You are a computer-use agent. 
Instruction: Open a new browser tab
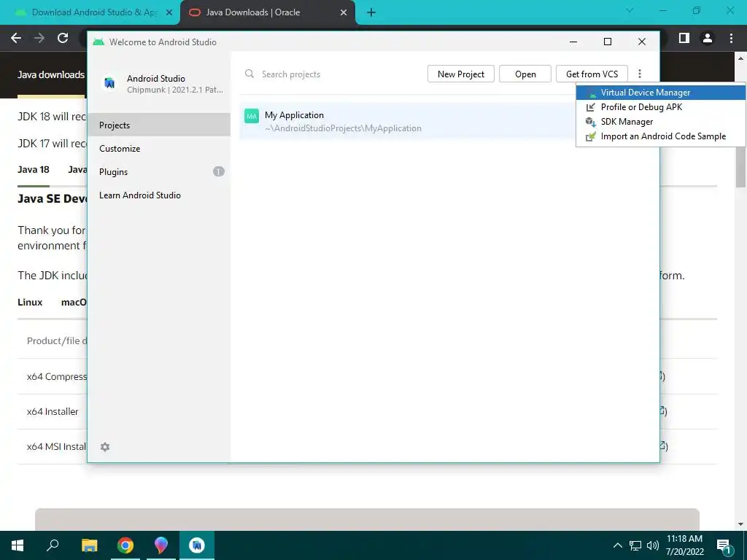[371, 12]
